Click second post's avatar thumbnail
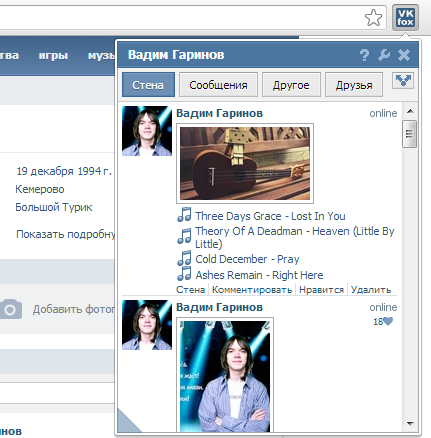 [147, 325]
